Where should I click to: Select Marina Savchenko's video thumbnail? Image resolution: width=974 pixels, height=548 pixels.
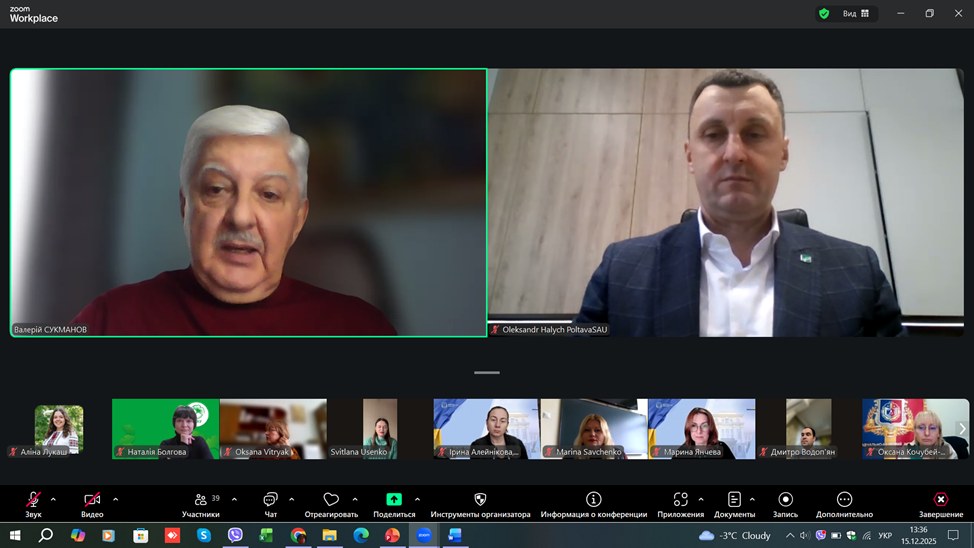(x=594, y=429)
